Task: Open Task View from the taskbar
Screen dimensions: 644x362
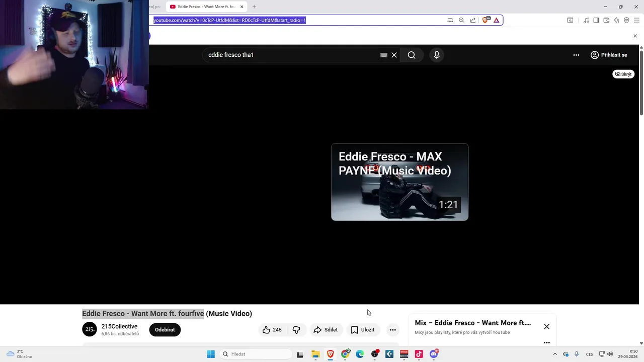Action: (300, 354)
